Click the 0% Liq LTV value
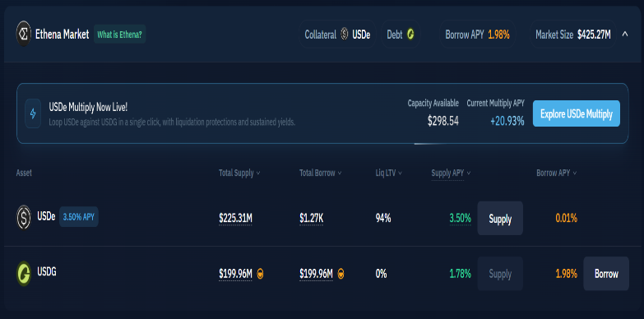 (x=381, y=274)
